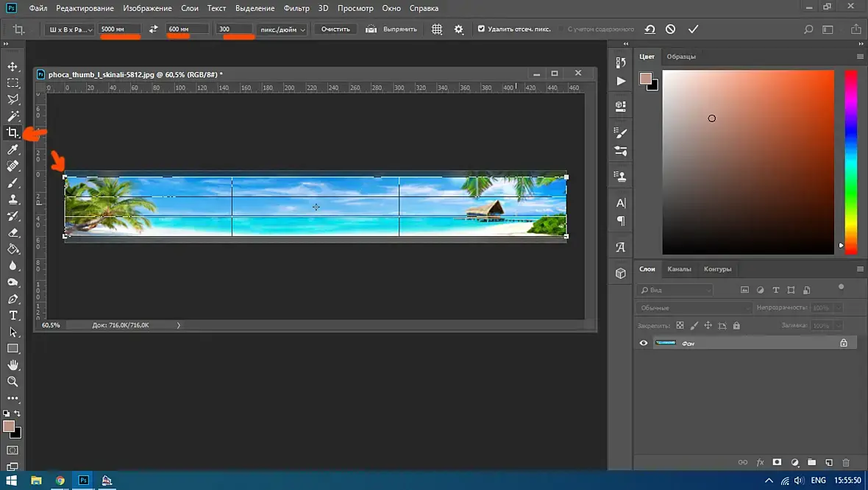The image size is (868, 490).
Task: Pick the Clone Stamp tool
Action: tap(13, 199)
